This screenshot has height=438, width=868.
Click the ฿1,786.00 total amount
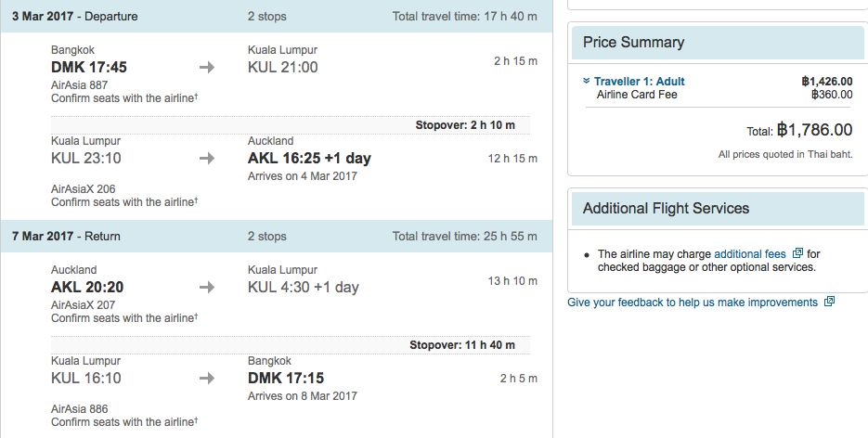[814, 130]
